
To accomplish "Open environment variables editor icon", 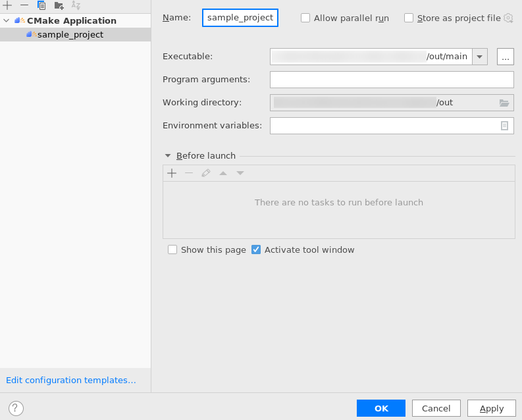I will pyautogui.click(x=504, y=126).
